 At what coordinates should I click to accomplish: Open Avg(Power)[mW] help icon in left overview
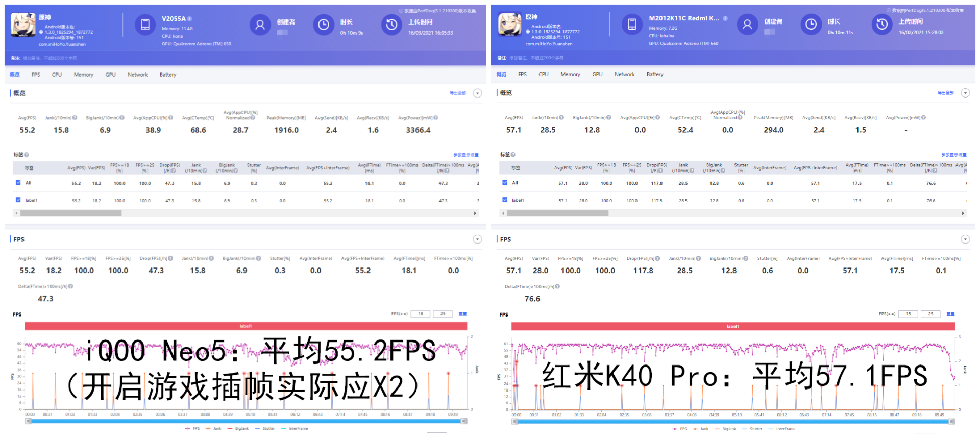(435, 118)
